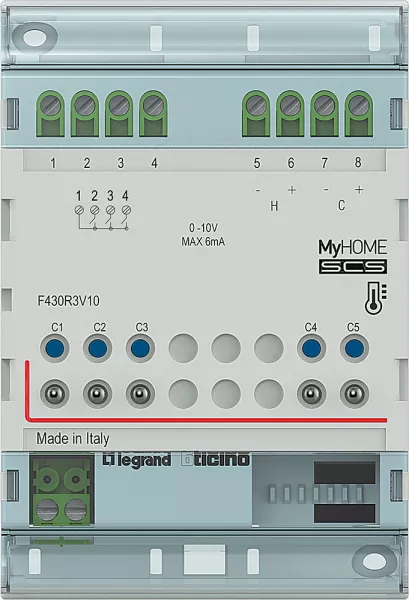This screenshot has width=409, height=600.
Task: Click the terminal number 7 label
Action: pyautogui.click(x=324, y=163)
